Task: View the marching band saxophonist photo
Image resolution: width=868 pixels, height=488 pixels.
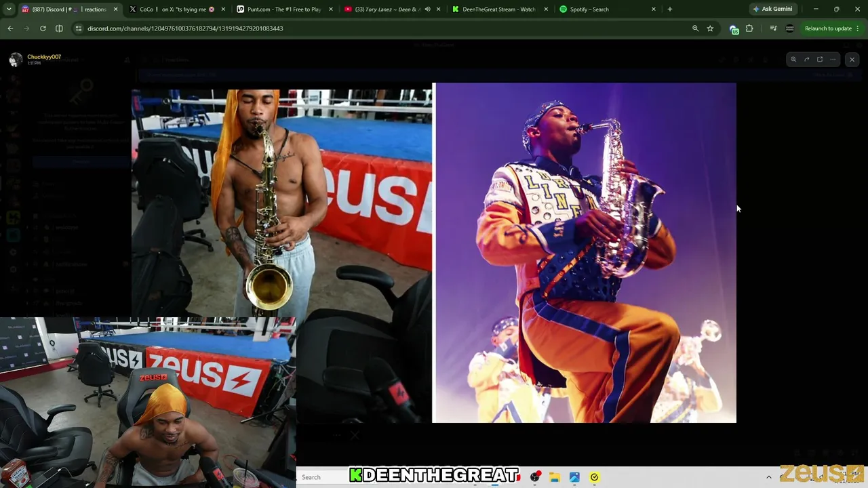Action: pyautogui.click(x=585, y=253)
